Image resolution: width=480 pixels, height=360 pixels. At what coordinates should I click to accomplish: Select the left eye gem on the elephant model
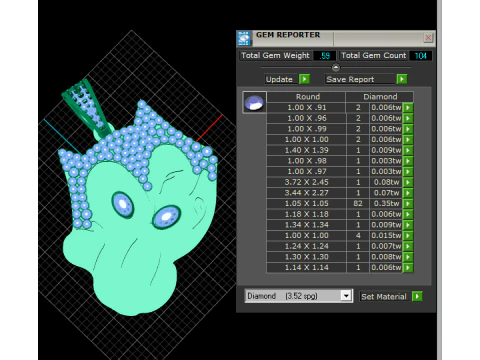pos(122,204)
